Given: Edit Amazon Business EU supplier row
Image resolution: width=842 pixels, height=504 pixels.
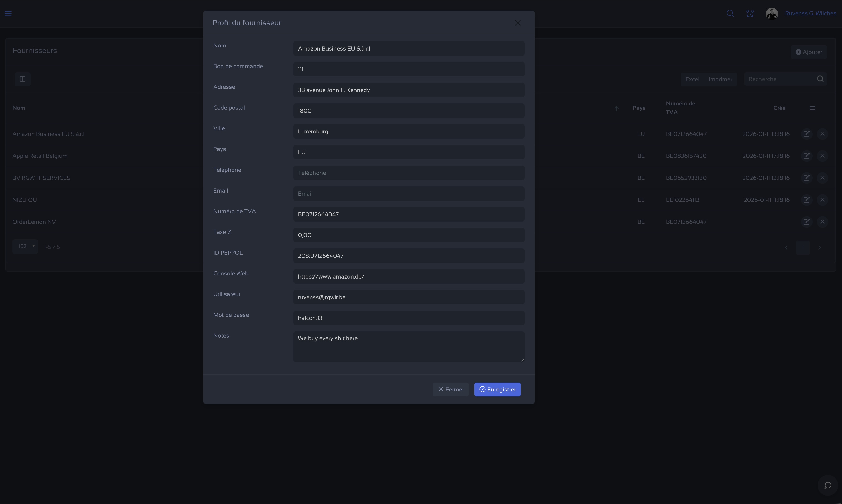Looking at the screenshot, I should click(807, 134).
